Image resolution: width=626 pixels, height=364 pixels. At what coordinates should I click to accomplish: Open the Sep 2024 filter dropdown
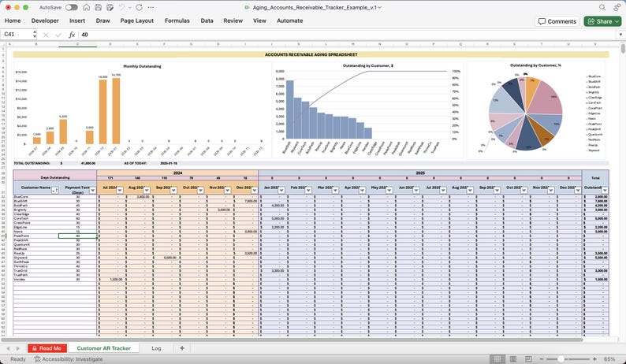(173, 191)
